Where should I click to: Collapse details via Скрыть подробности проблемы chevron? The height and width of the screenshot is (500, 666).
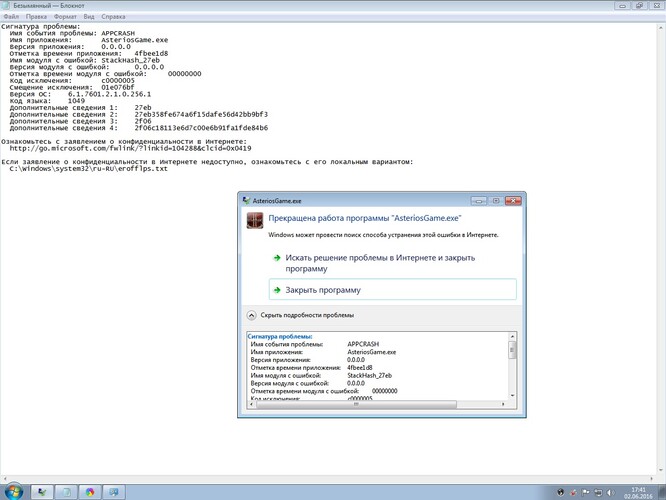click(x=251, y=315)
